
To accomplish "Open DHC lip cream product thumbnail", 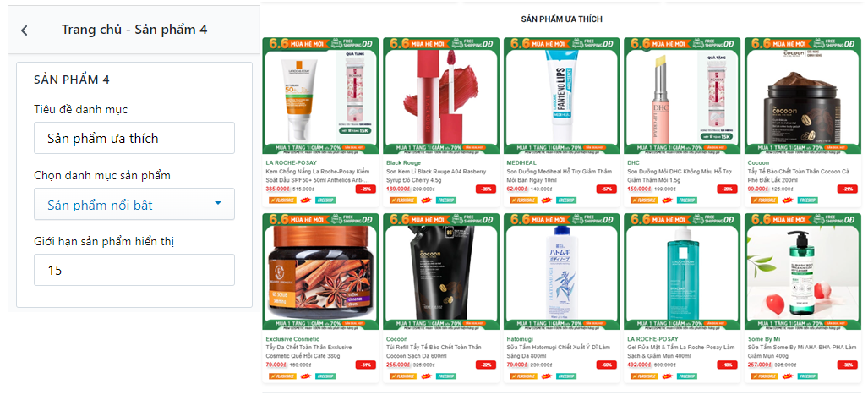I will (x=682, y=96).
